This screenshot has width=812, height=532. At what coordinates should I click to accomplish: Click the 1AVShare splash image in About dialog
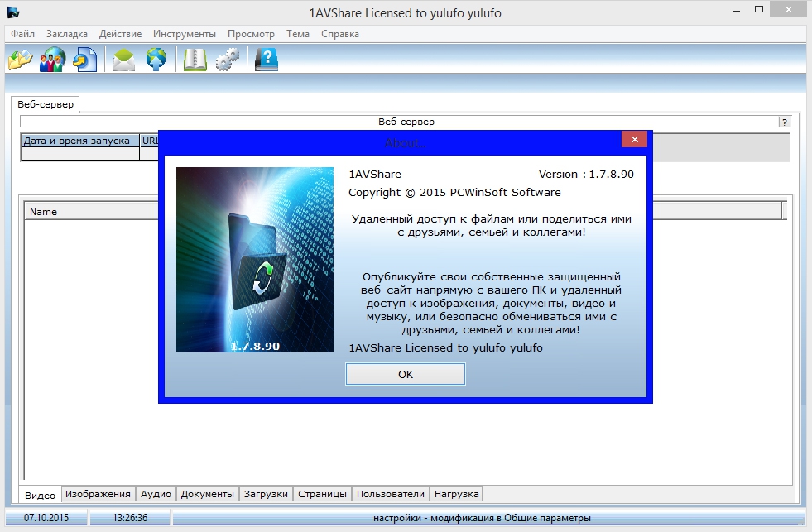pyautogui.click(x=255, y=260)
